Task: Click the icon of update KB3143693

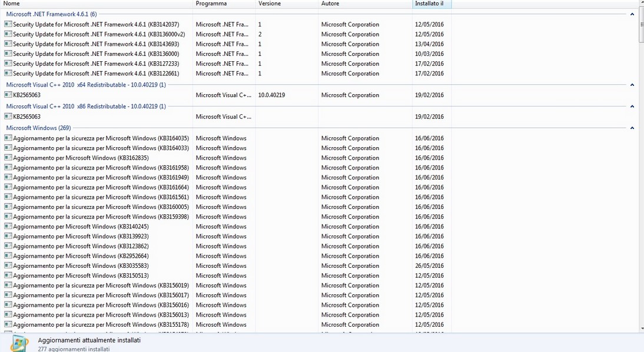Action: pyautogui.click(x=8, y=44)
